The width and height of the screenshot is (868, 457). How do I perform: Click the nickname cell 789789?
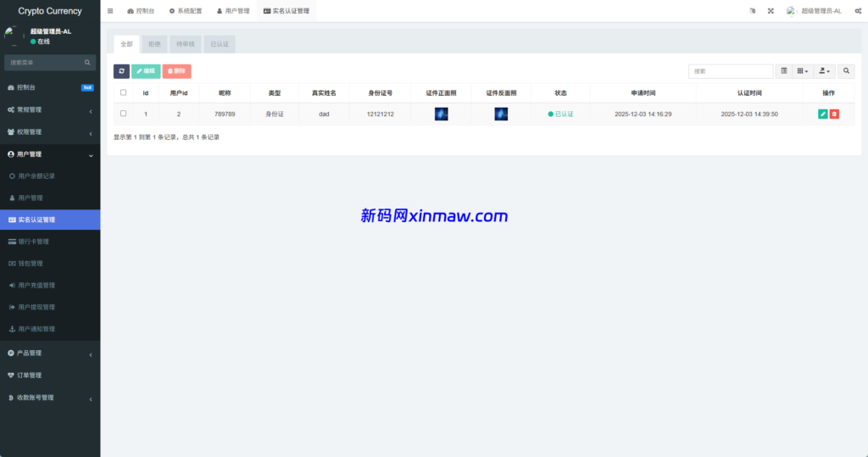225,114
